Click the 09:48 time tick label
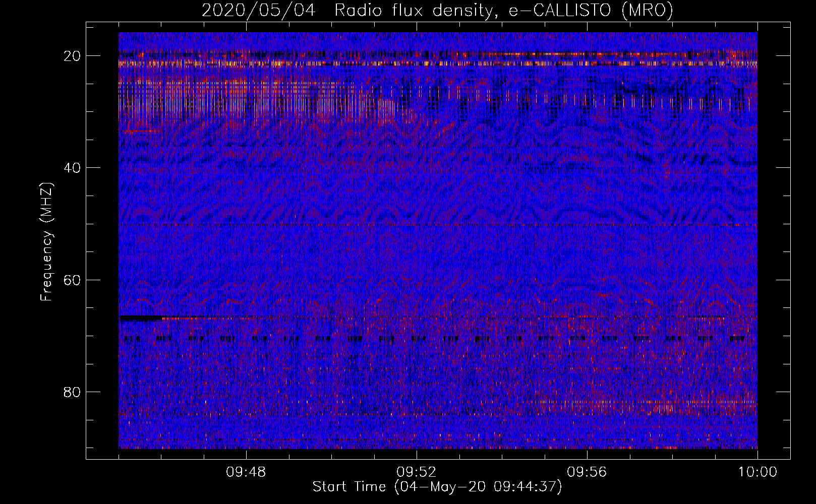Screen dimensions: 816x504 pyautogui.click(x=246, y=472)
